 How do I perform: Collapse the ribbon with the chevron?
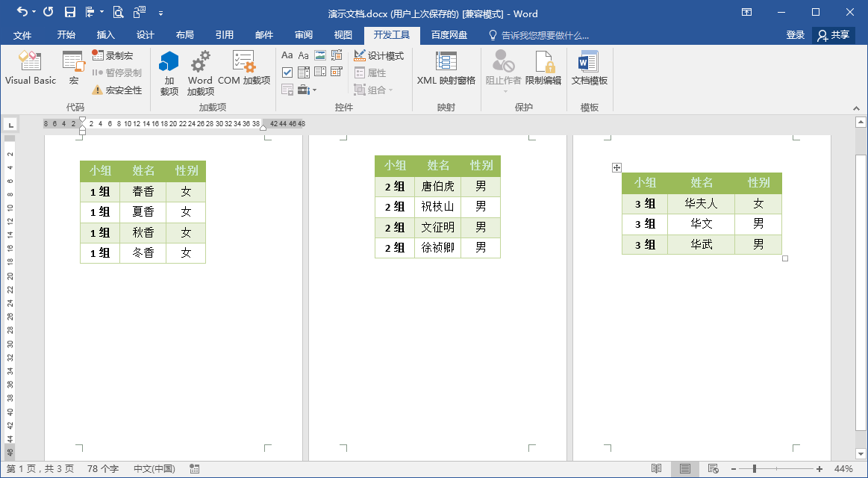(856, 108)
